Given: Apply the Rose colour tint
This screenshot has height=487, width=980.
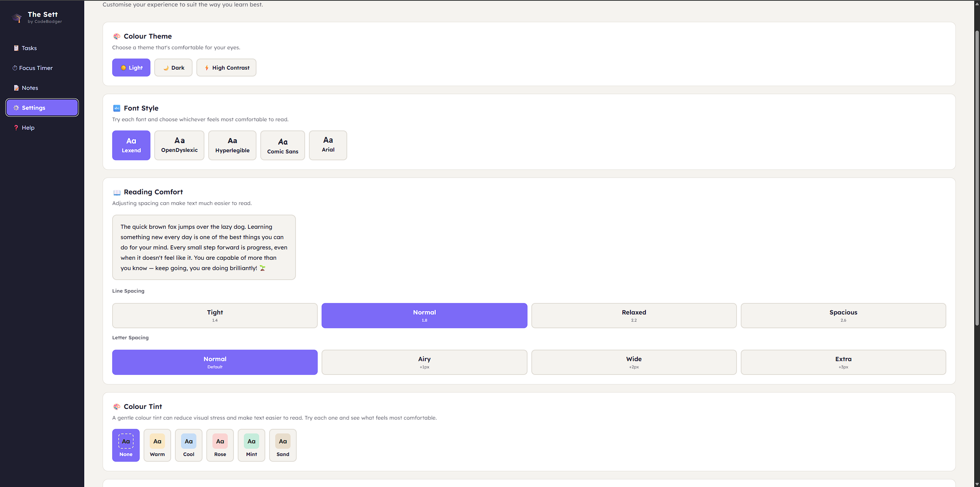Looking at the screenshot, I should tap(220, 445).
